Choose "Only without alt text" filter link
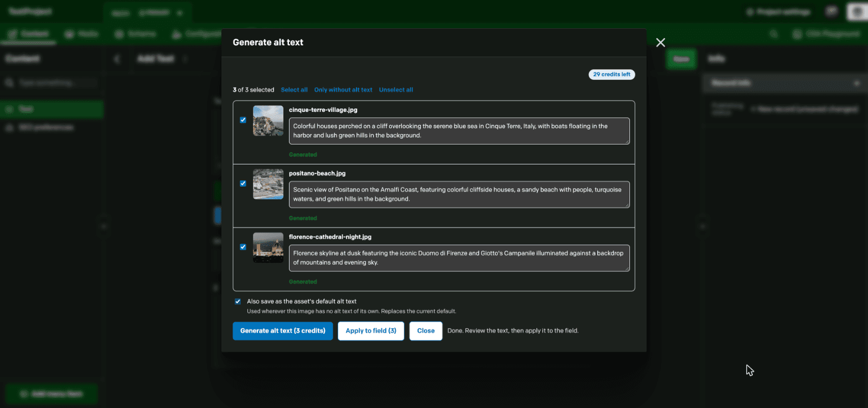Image resolution: width=868 pixels, height=408 pixels. click(343, 90)
